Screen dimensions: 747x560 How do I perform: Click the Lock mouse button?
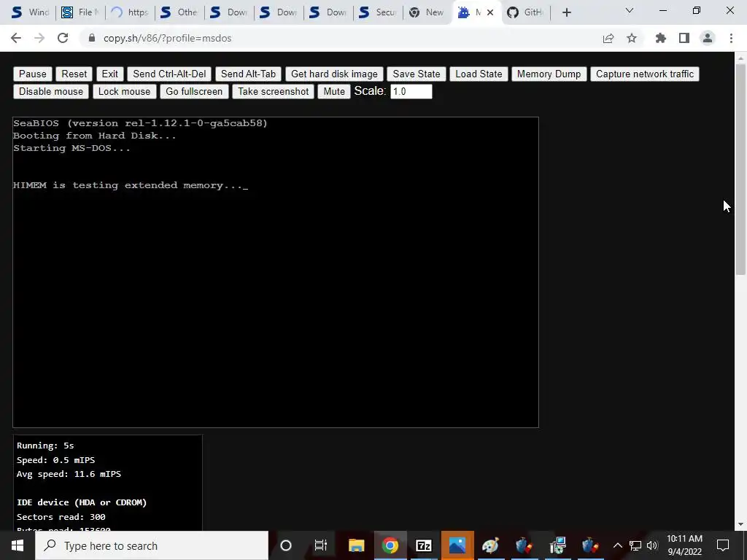(x=124, y=91)
